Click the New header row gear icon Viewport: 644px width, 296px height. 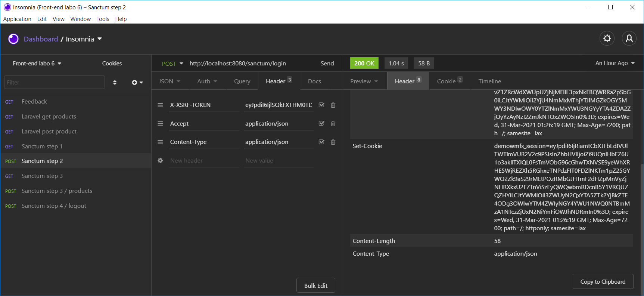coord(160,160)
